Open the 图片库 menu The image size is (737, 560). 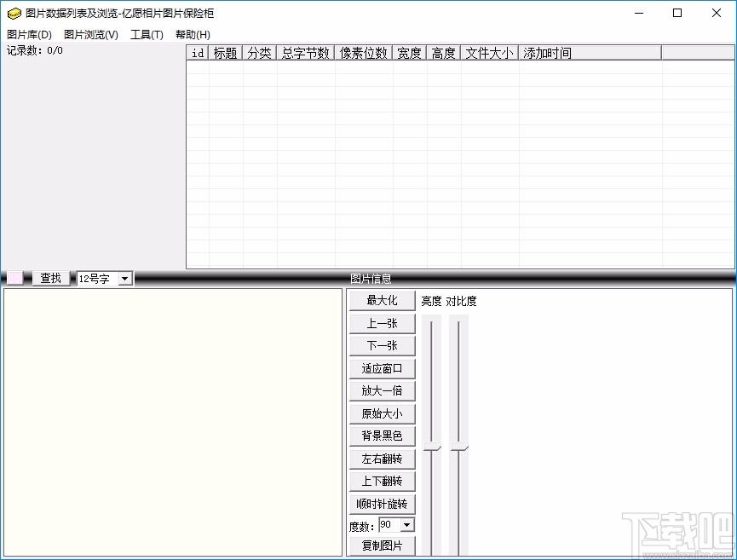tap(28, 34)
